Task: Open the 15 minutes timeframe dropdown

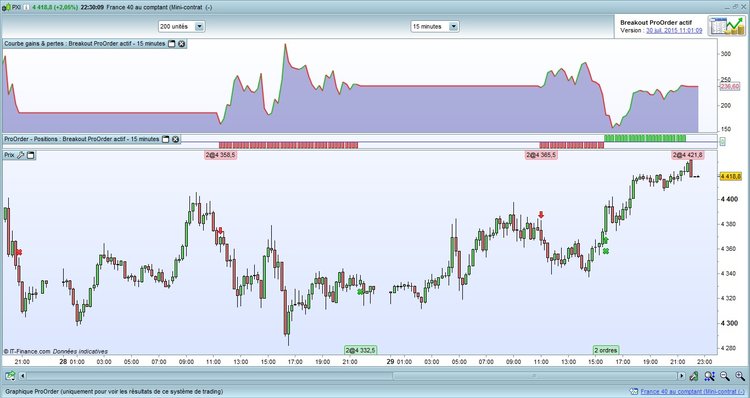Action: click(x=435, y=26)
